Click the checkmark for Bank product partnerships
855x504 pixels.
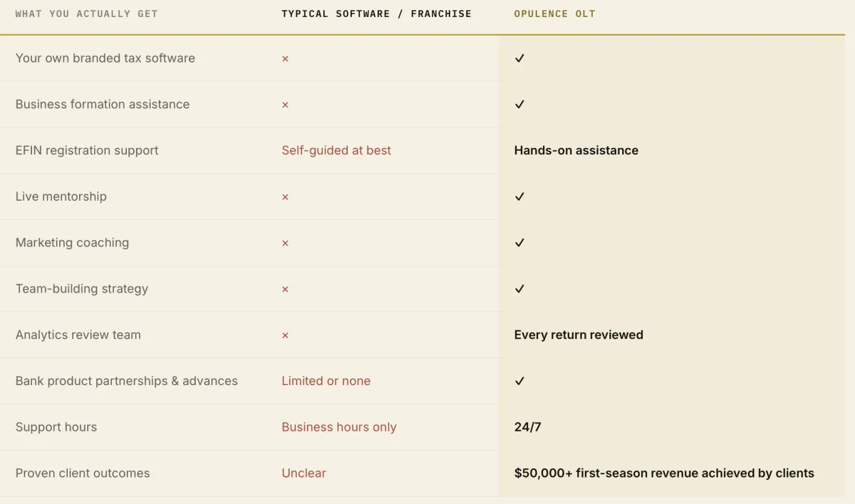[x=519, y=381]
